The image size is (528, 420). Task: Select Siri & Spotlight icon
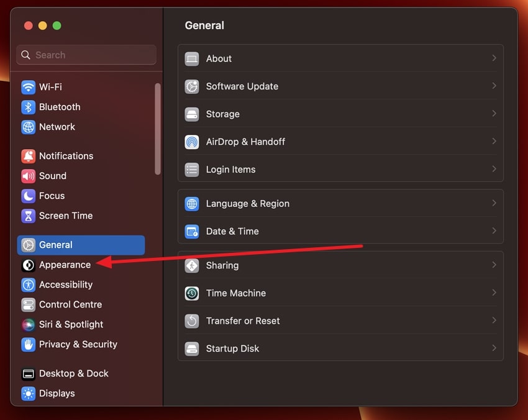coord(27,324)
